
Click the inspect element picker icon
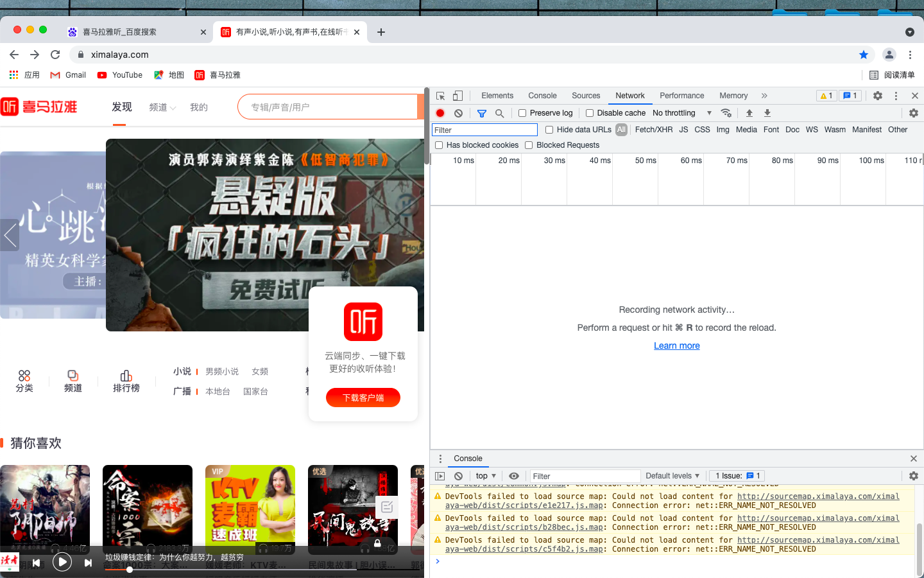coord(441,96)
